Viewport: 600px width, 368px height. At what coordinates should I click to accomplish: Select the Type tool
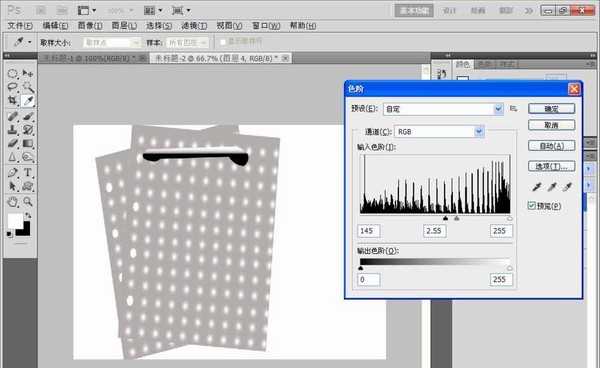click(x=28, y=173)
